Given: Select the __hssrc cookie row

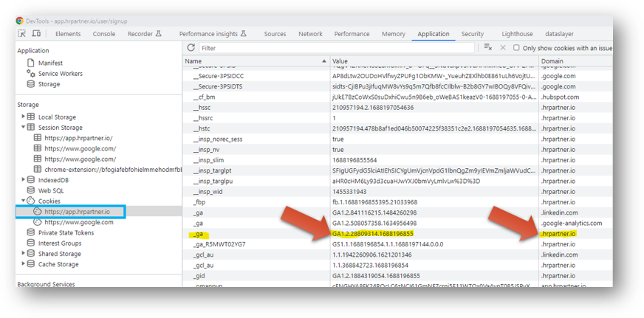Looking at the screenshot, I should [397, 118].
